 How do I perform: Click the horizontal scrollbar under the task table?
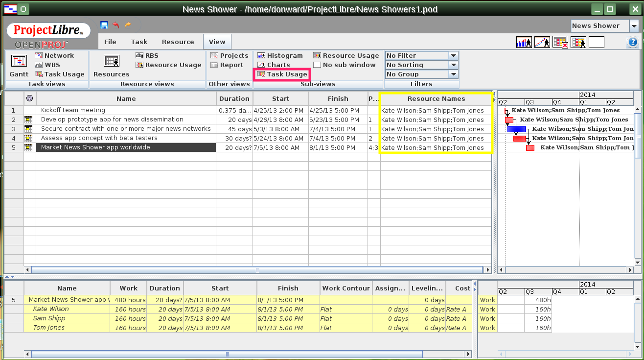(x=258, y=270)
